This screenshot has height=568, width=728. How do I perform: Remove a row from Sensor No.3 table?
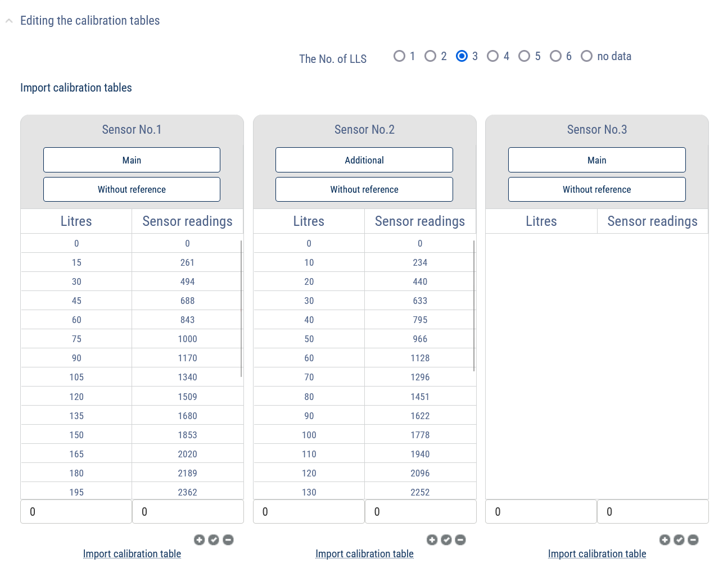[x=693, y=540]
